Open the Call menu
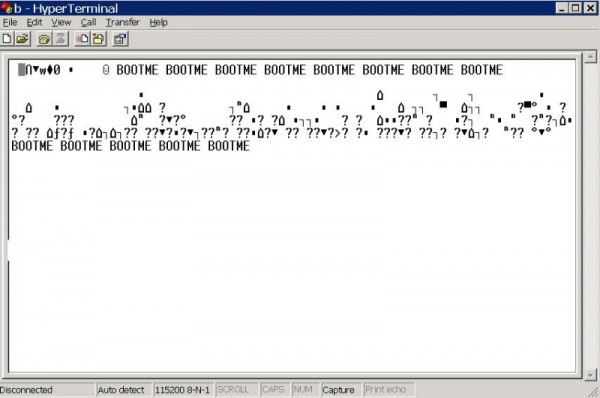Viewport: 600px width, 398px height. [x=88, y=23]
